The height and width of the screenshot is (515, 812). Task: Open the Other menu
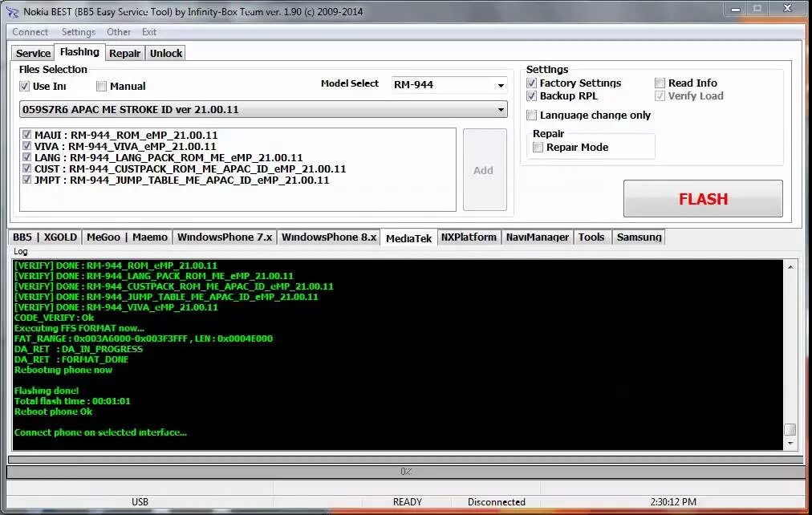click(x=119, y=32)
